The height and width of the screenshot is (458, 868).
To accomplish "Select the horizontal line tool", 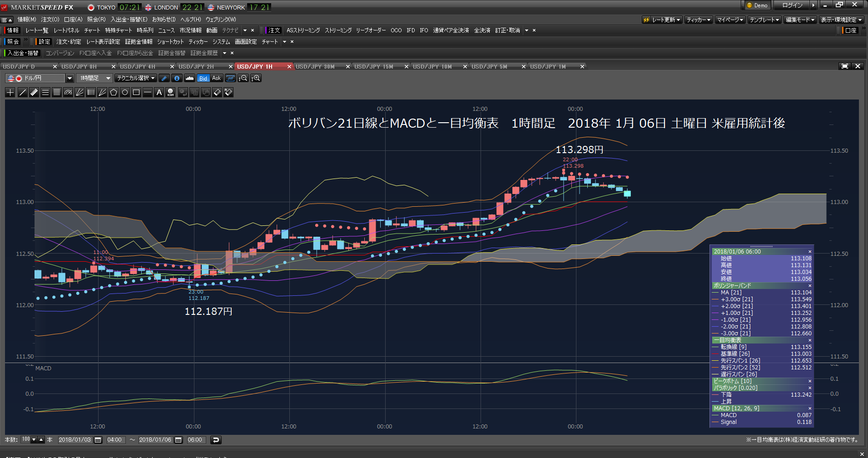I will 148,93.
